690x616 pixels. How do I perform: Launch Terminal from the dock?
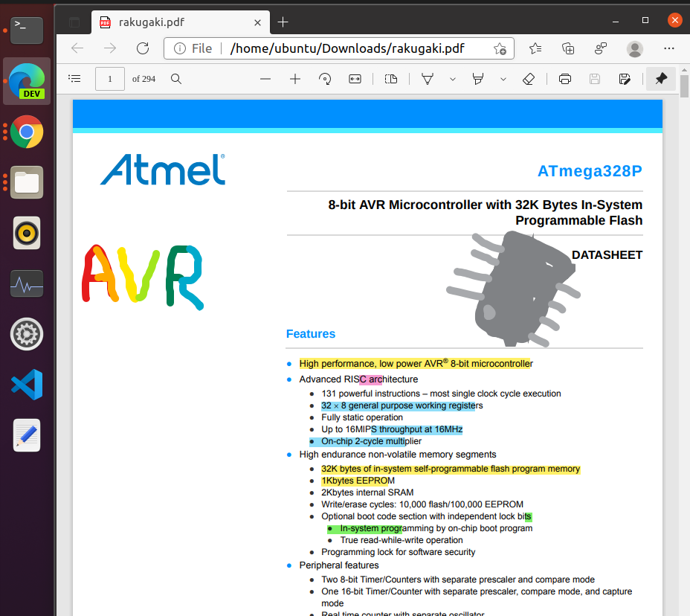(x=27, y=30)
